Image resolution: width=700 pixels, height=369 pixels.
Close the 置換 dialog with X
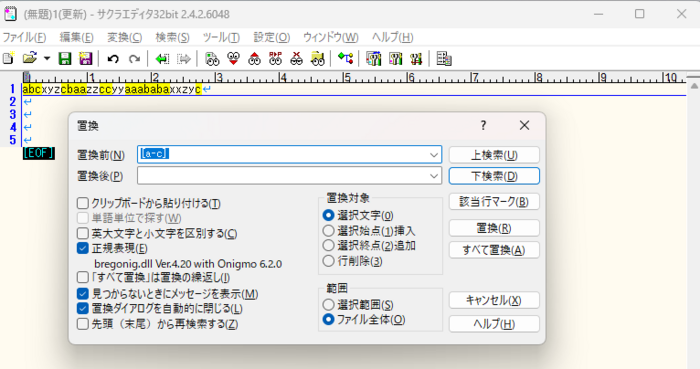pyautogui.click(x=525, y=125)
